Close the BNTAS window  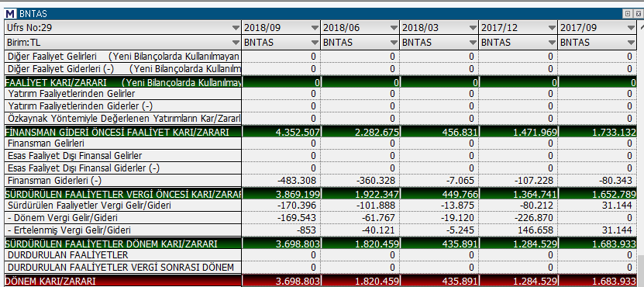(638, 14)
